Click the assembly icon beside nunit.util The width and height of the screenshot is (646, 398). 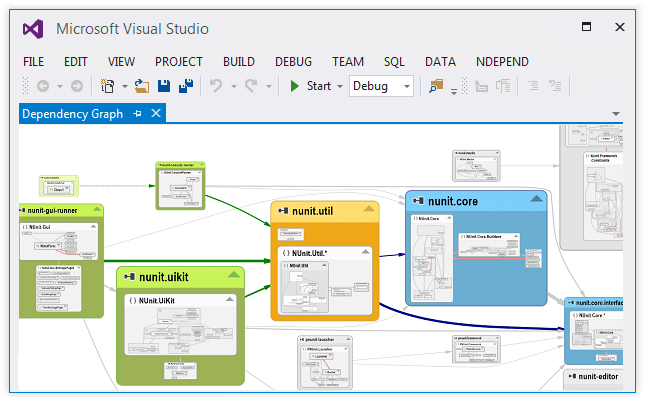click(x=283, y=211)
